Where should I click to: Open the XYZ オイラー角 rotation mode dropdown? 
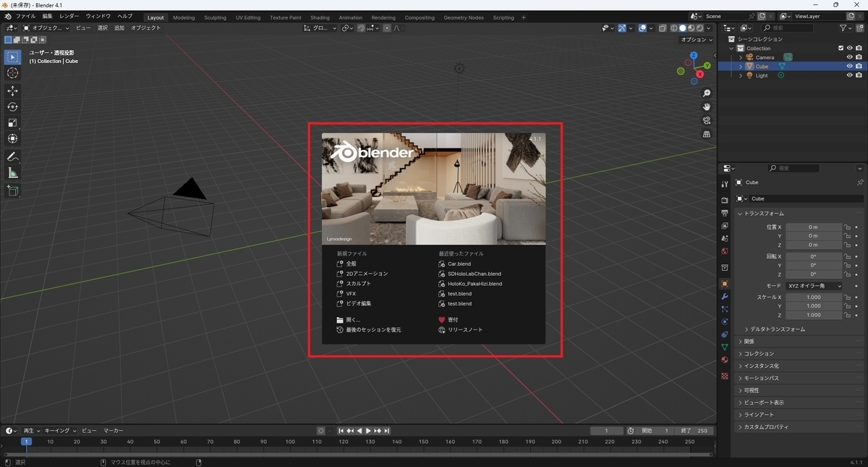tap(814, 286)
